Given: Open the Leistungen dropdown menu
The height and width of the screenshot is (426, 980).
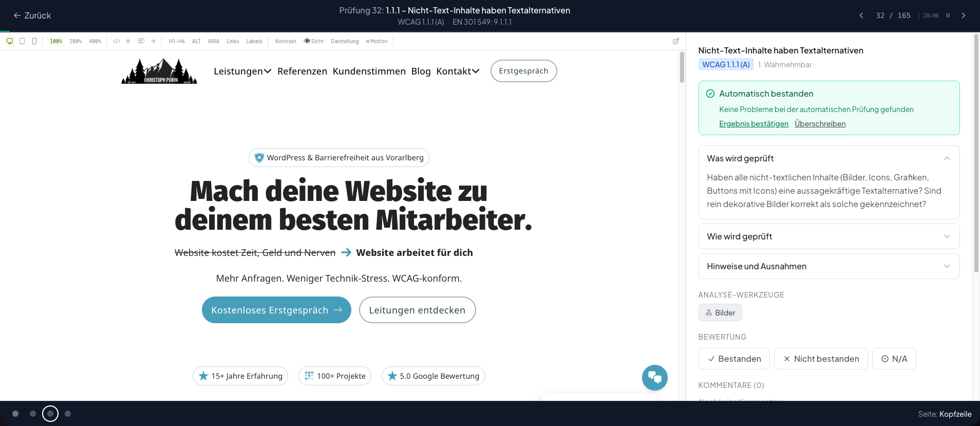Looking at the screenshot, I should 242,71.
